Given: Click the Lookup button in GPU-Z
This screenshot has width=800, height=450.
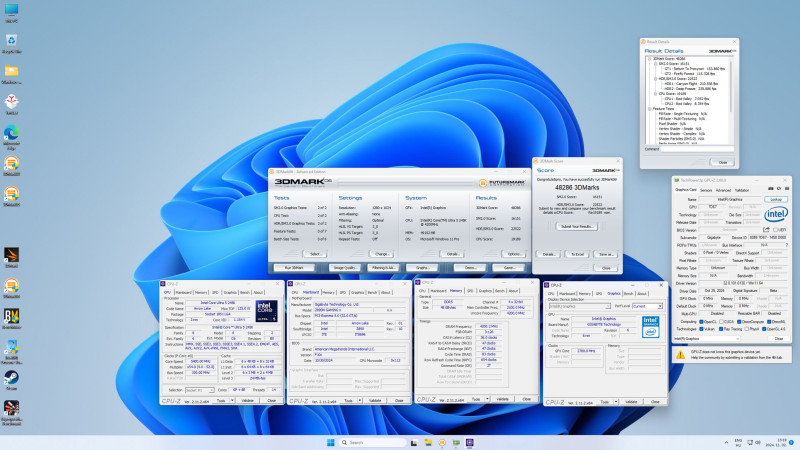Looking at the screenshot, I should pyautogui.click(x=776, y=199).
